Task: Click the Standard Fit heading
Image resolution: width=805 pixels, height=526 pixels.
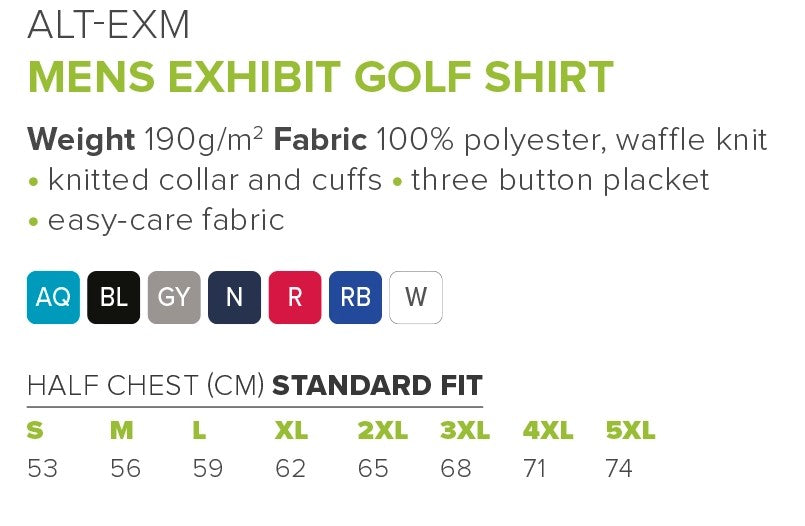Action: 377,385
